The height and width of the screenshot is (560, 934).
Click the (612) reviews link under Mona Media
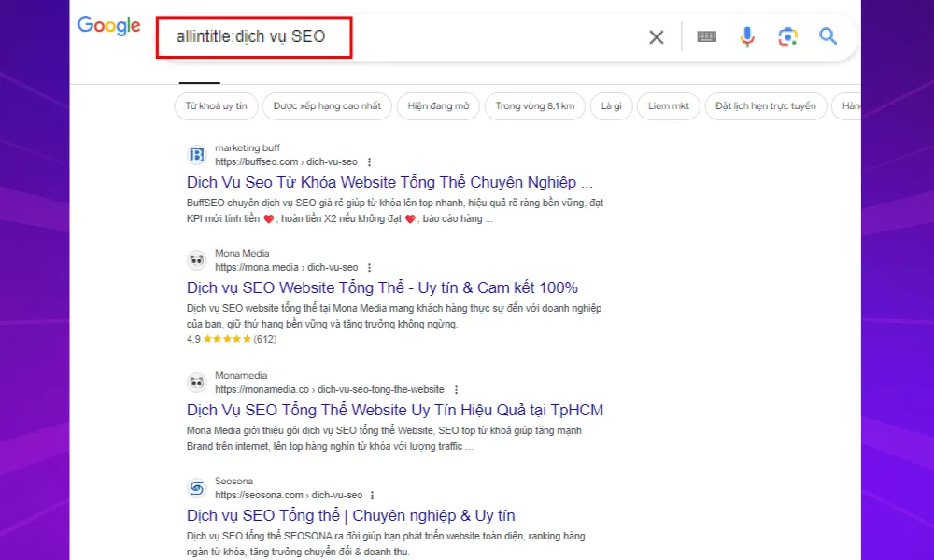click(x=263, y=339)
